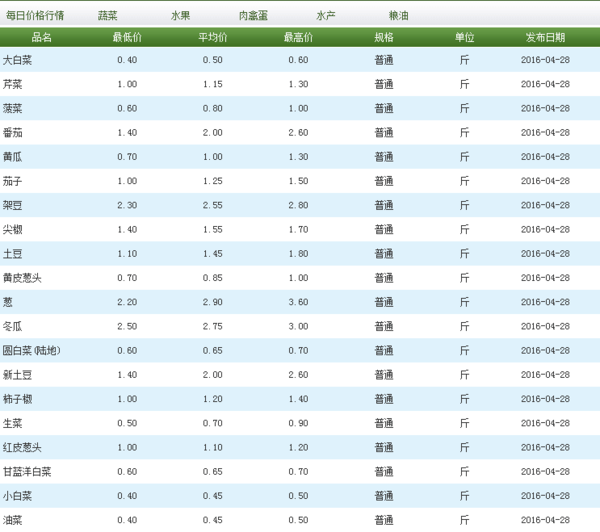Click 普通 spec in 大白菜 row
Image resolution: width=600 pixels, height=532 pixels.
pos(384,60)
